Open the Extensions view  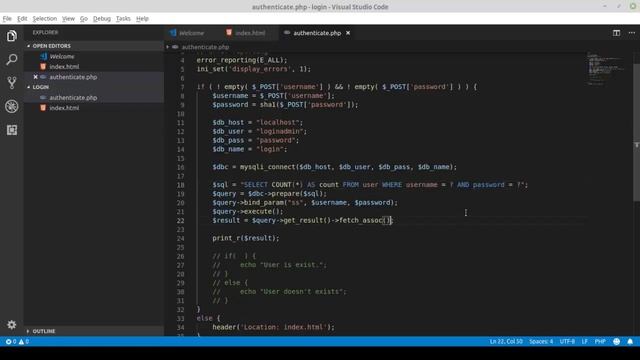11,130
